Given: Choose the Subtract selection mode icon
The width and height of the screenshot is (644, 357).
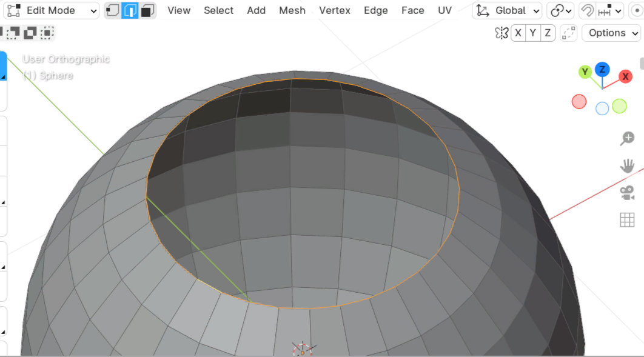Looking at the screenshot, I should [13, 33].
